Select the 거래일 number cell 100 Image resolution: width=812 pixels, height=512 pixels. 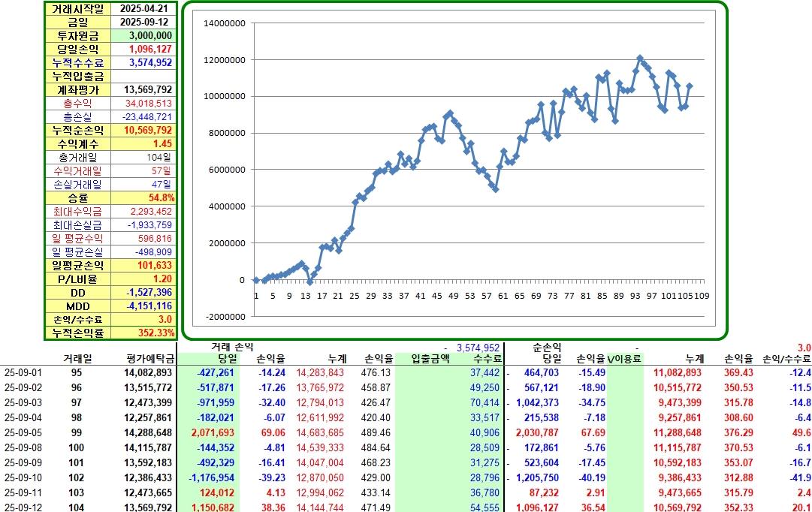[x=76, y=447]
